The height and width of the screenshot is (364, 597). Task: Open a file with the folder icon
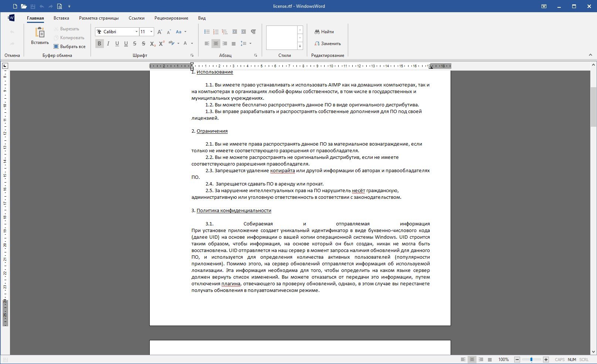click(24, 6)
